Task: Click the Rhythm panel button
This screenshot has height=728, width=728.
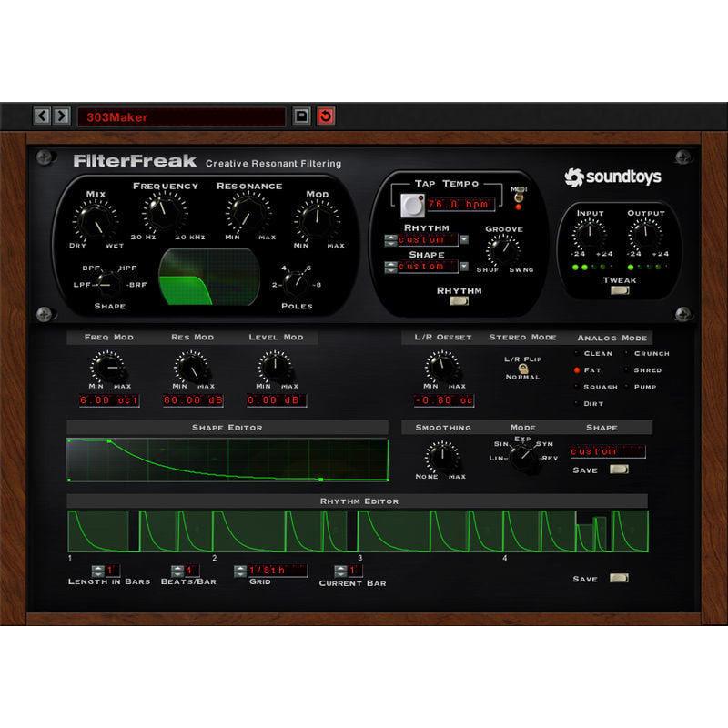Action: 459,301
